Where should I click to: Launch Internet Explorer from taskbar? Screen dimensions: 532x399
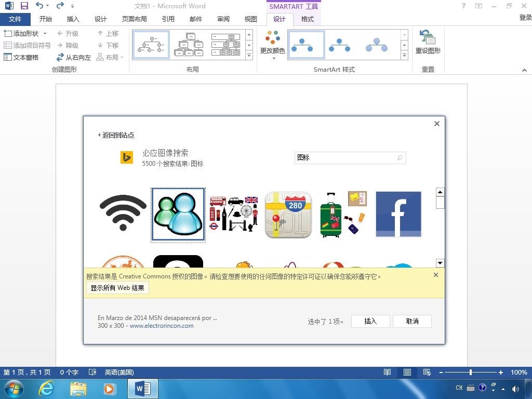point(46,389)
